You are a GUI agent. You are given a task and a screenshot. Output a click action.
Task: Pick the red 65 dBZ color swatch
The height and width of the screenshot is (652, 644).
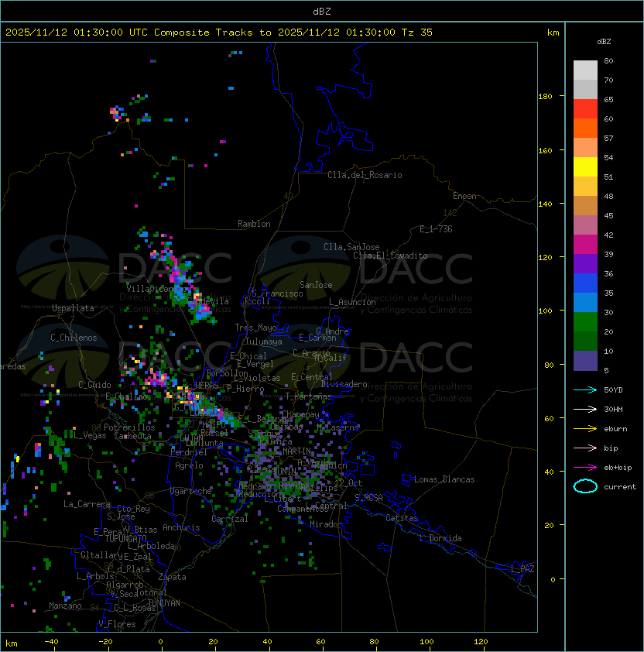coord(585,109)
